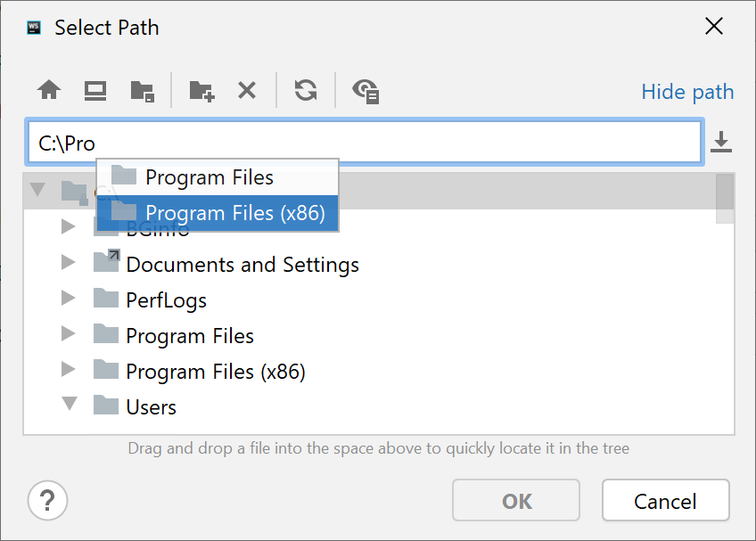Click inside the path text field
This screenshot has height=541, width=756.
coord(392,143)
